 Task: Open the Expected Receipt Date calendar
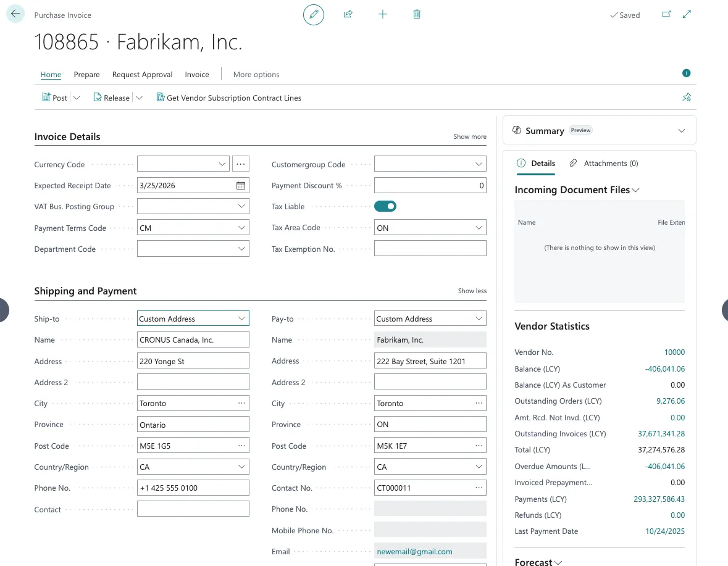[x=240, y=186]
